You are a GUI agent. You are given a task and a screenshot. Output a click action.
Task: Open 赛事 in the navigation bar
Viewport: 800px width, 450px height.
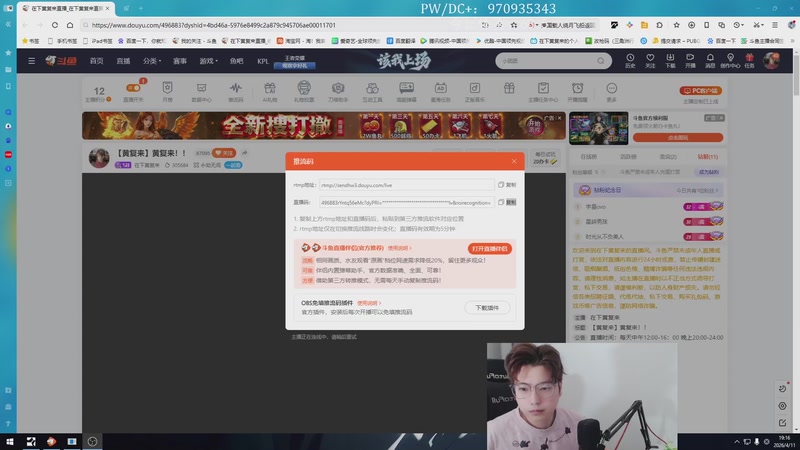180,61
